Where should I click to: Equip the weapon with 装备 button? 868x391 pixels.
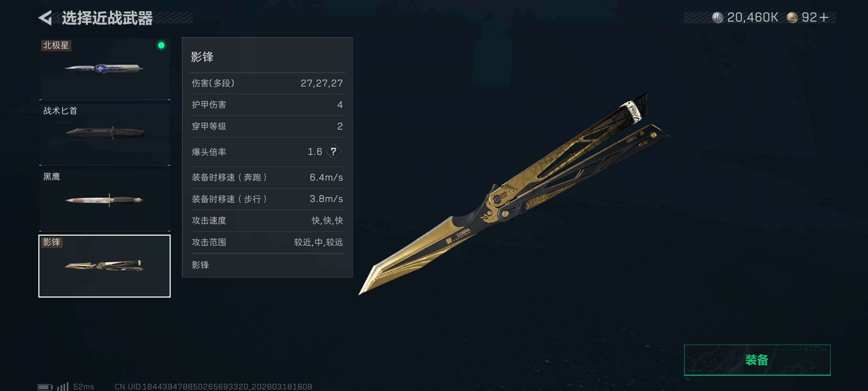(x=757, y=360)
